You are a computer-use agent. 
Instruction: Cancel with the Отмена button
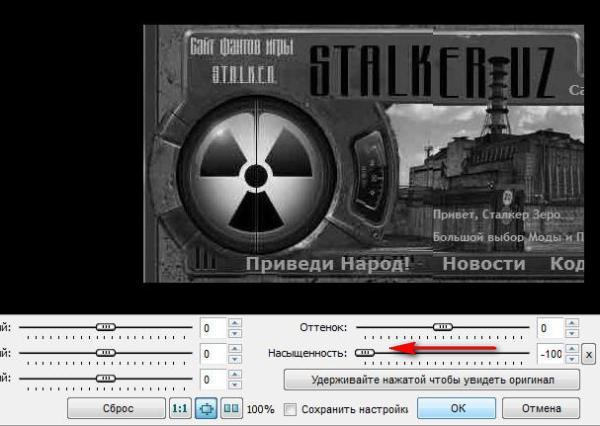541,408
